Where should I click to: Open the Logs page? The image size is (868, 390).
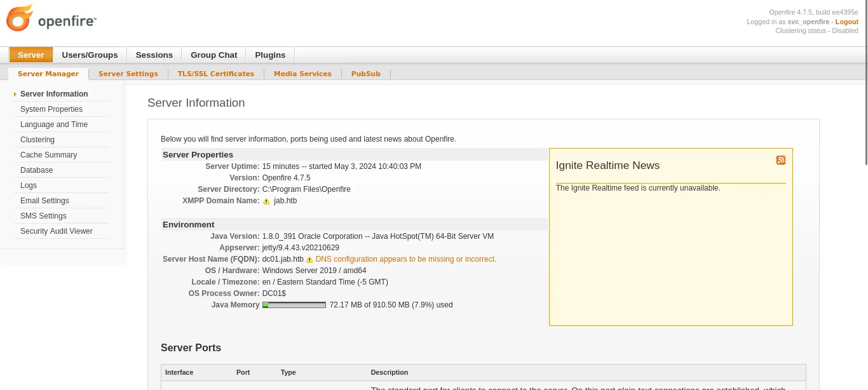pos(29,185)
